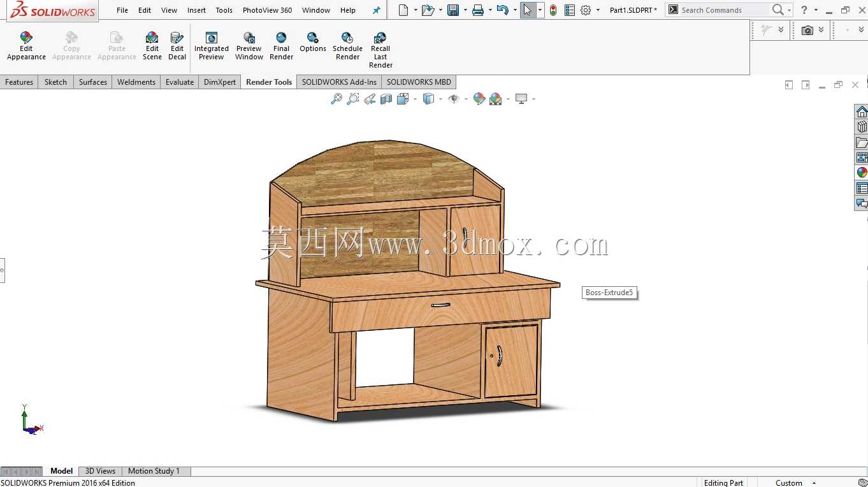Screen dimensions: 868x487
Task: Open the Tools menu
Action: 224,10
